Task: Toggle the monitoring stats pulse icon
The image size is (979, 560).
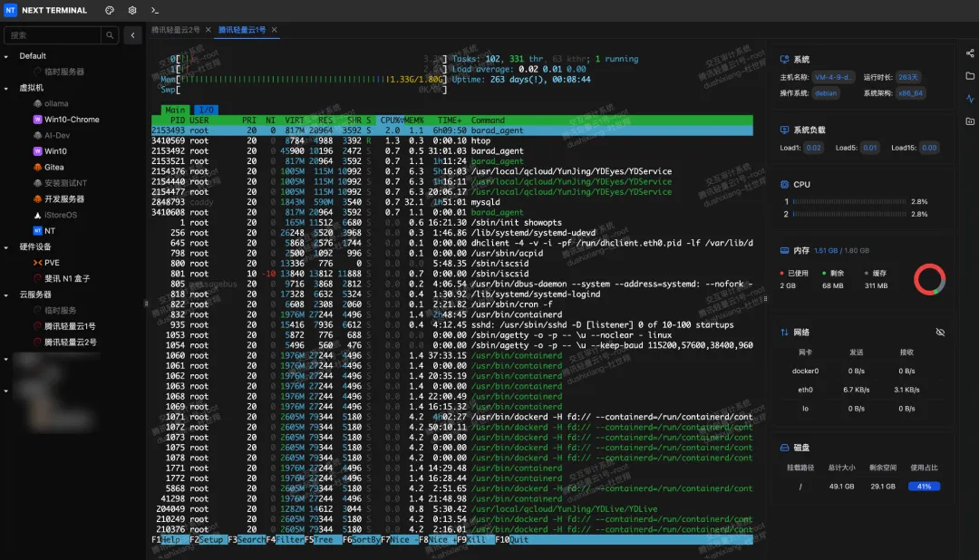Action: point(970,99)
